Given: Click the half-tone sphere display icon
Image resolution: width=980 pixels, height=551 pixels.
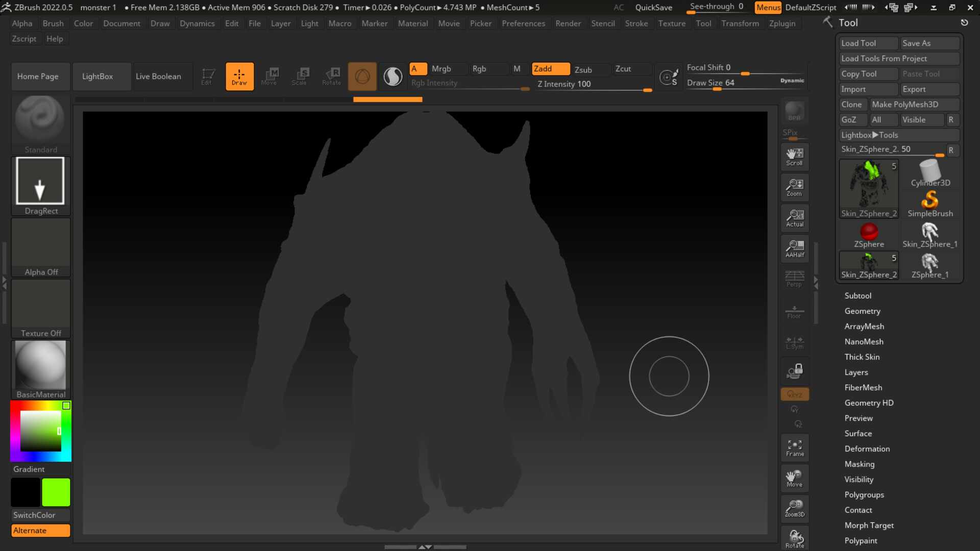Looking at the screenshot, I should [x=393, y=77].
